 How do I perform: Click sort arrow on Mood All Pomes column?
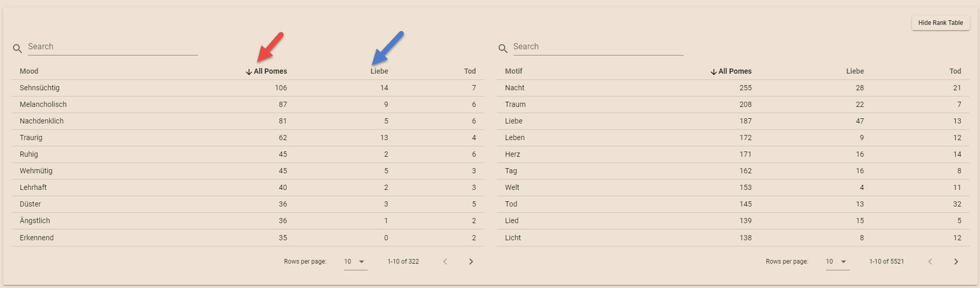[x=249, y=72]
